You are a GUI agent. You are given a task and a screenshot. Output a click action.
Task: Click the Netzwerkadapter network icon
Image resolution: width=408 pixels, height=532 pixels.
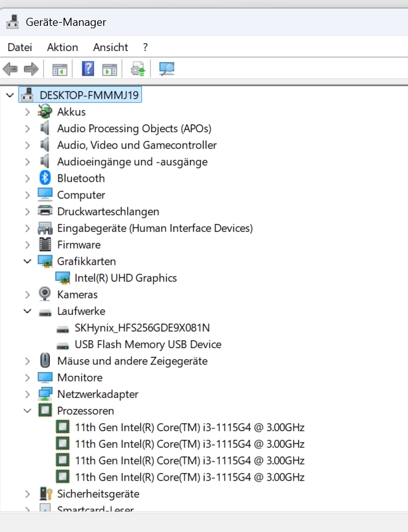[45, 394]
